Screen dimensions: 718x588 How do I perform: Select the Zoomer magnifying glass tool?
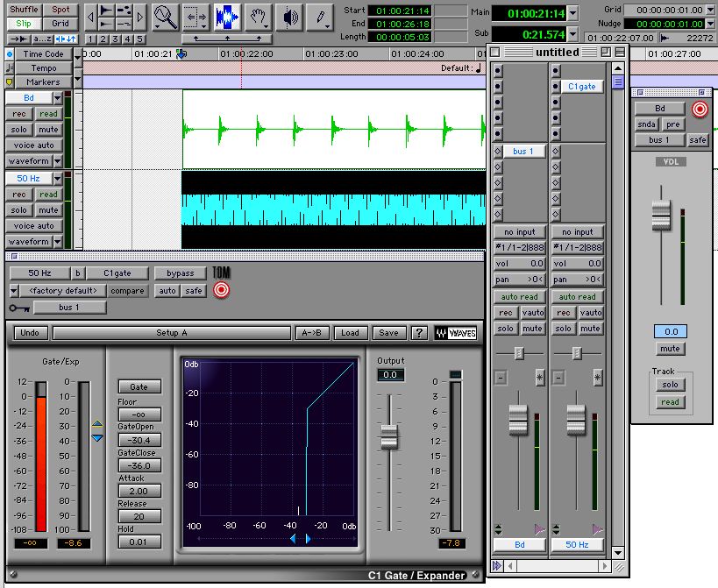pos(165,16)
